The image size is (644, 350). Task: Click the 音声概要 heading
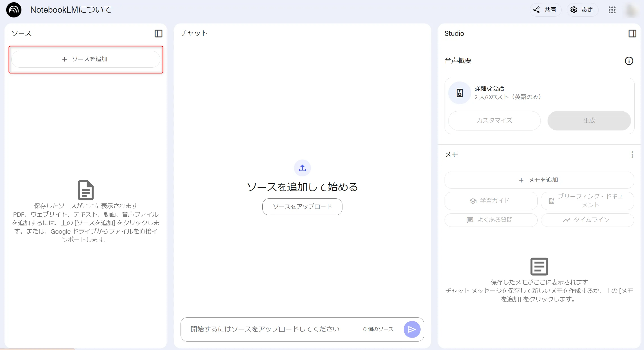458,61
